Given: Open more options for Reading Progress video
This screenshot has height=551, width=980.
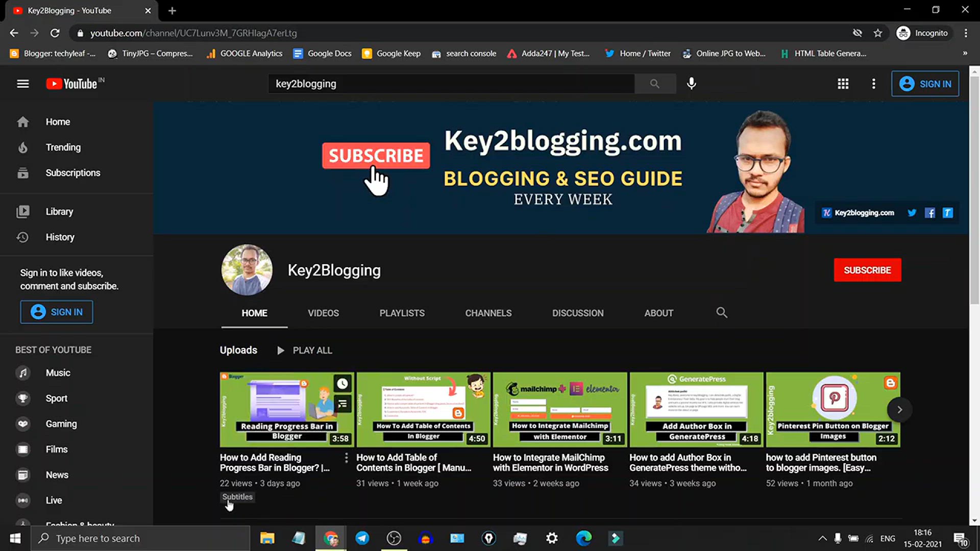Looking at the screenshot, I should [x=347, y=458].
